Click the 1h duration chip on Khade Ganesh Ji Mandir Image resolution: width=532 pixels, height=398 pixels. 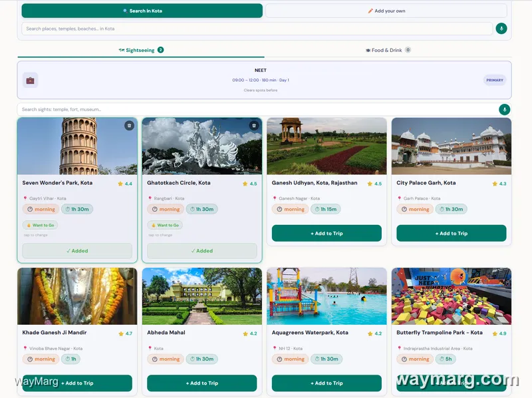coord(70,359)
